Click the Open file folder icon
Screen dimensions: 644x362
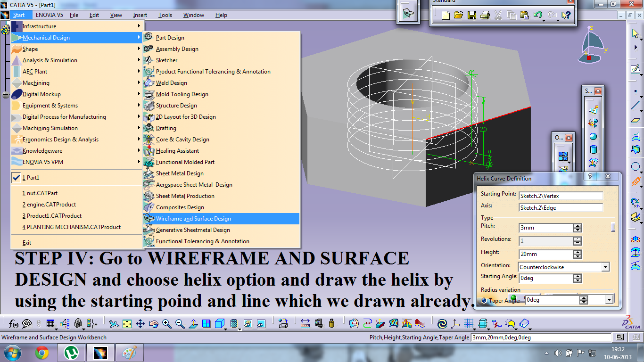[458, 16]
